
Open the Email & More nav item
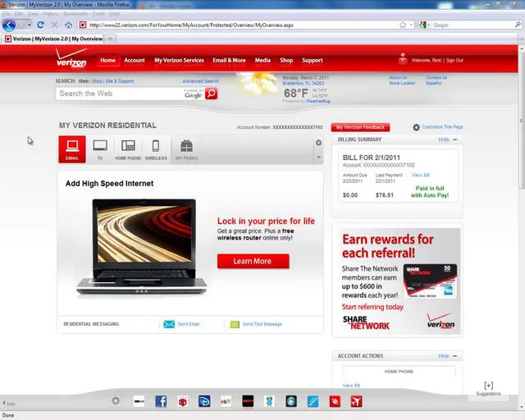229,60
